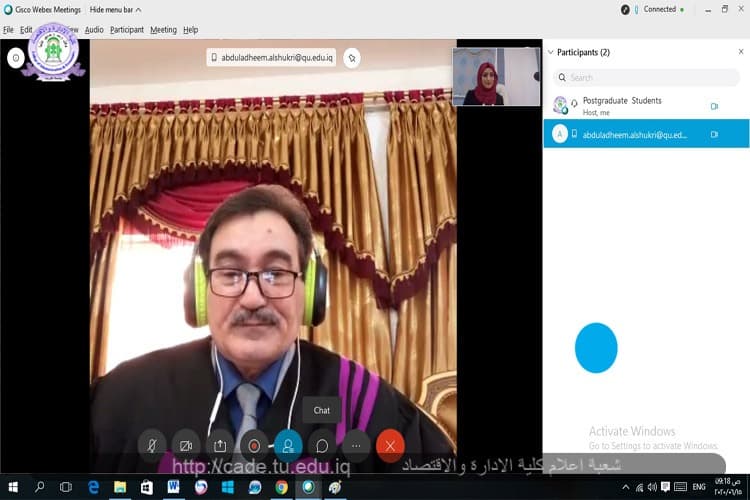Toggle the Participants panel button
The height and width of the screenshot is (500, 750).
(x=288, y=445)
